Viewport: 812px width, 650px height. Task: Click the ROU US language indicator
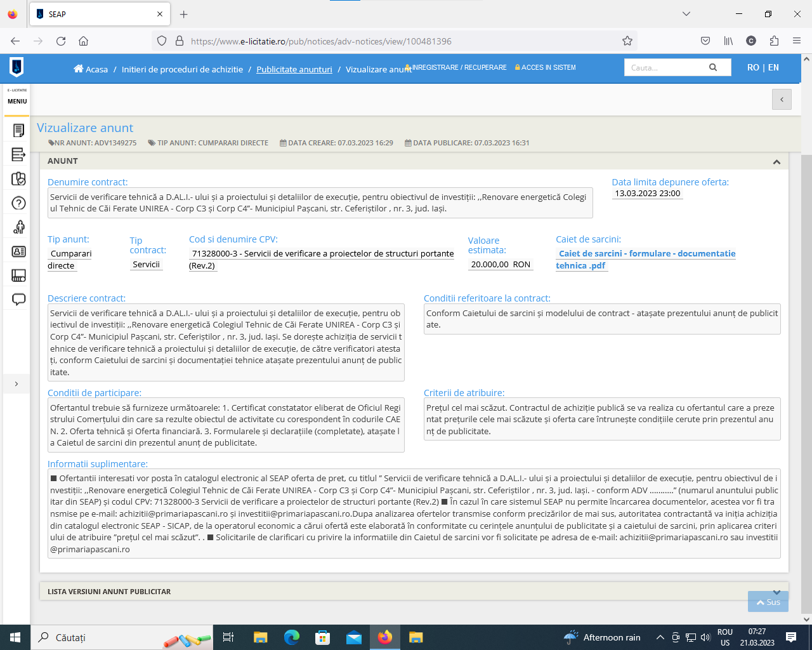click(725, 637)
